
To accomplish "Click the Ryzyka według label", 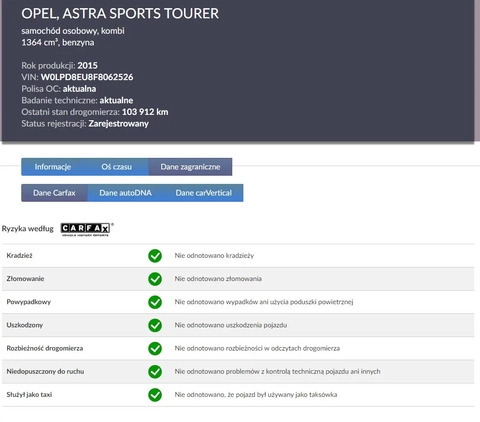I will coord(28,229).
